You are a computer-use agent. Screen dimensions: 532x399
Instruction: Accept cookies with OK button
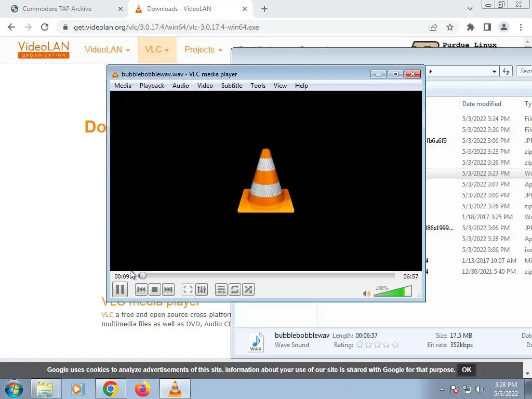tap(467, 370)
